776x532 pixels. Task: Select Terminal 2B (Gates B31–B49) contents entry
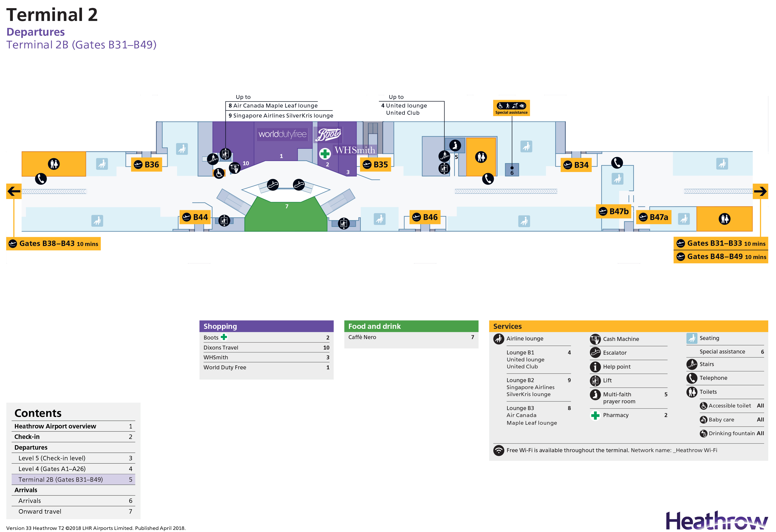73,480
